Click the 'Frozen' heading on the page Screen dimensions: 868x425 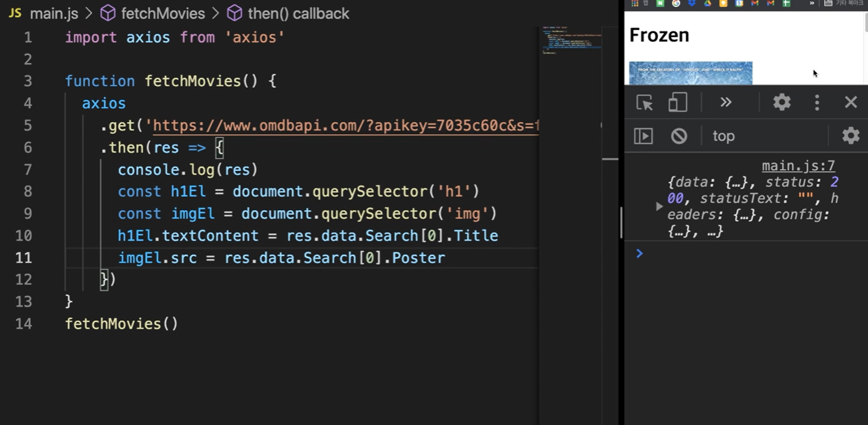tap(659, 35)
